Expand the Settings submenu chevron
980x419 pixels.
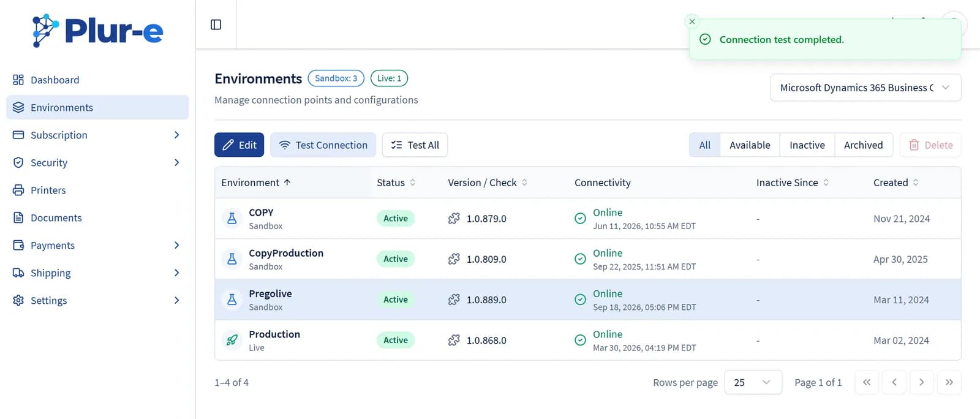coord(176,300)
